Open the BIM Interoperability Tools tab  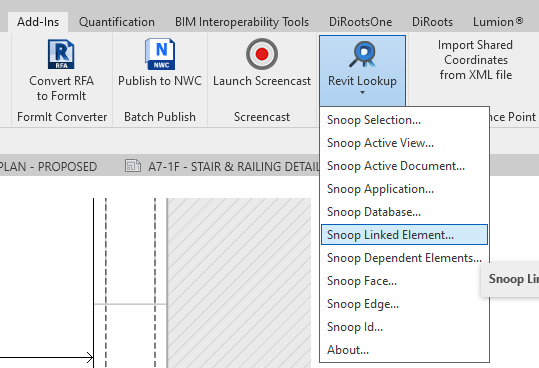click(242, 22)
